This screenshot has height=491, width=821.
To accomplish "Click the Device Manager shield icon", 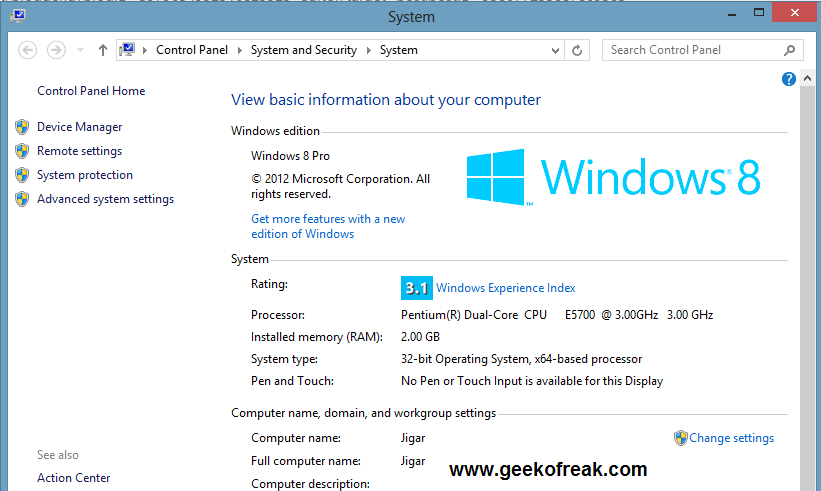I will tap(22, 127).
